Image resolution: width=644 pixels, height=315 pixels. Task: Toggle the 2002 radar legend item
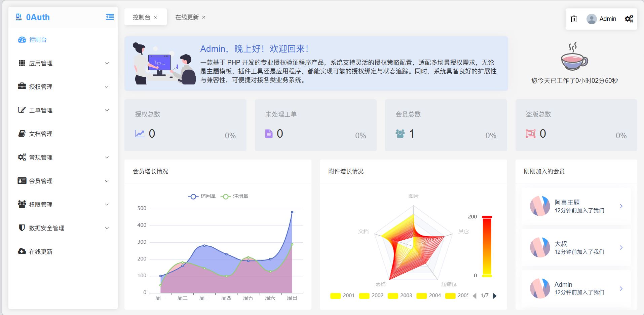pyautogui.click(x=371, y=295)
